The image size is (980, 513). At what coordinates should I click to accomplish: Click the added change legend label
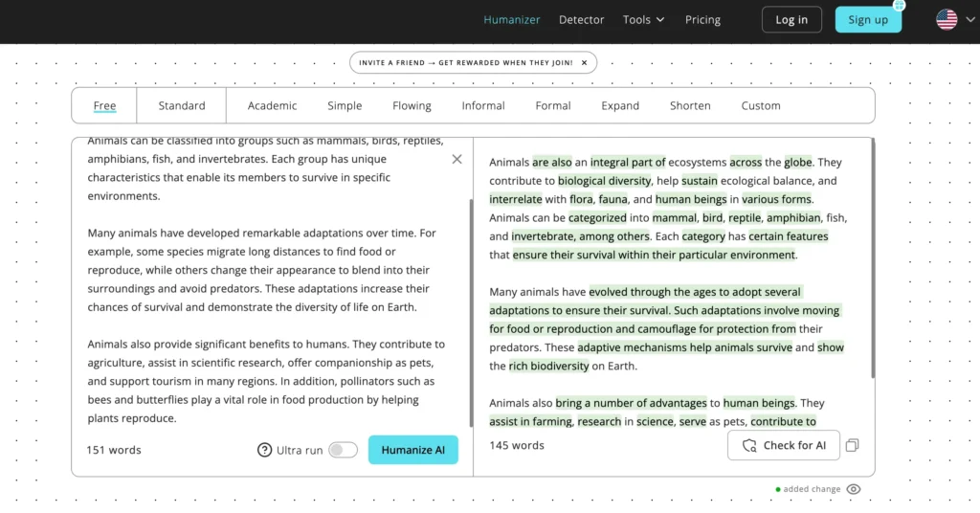click(x=812, y=489)
